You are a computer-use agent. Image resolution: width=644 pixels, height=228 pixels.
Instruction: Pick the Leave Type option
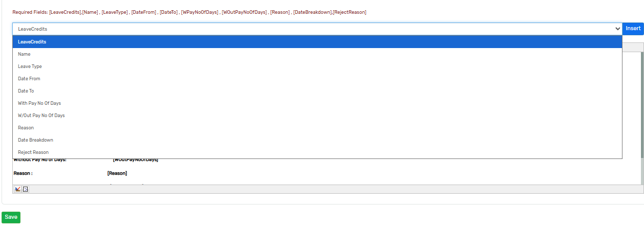(x=317, y=66)
